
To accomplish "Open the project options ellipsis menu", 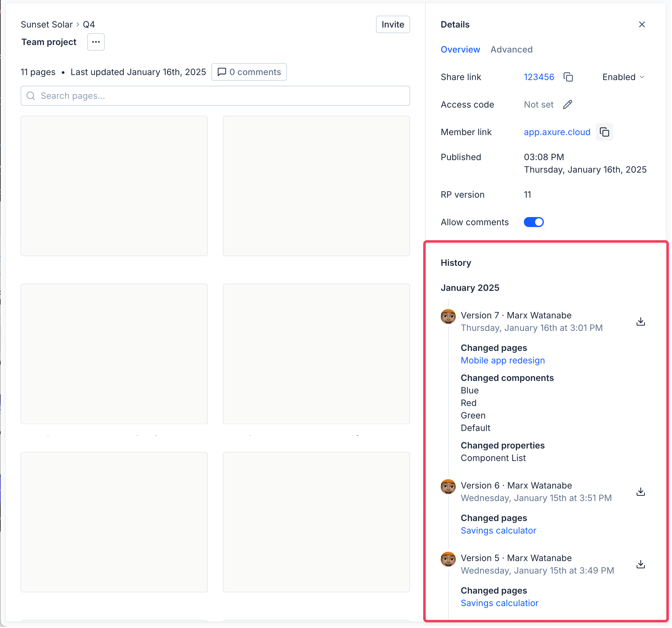I will pos(96,42).
